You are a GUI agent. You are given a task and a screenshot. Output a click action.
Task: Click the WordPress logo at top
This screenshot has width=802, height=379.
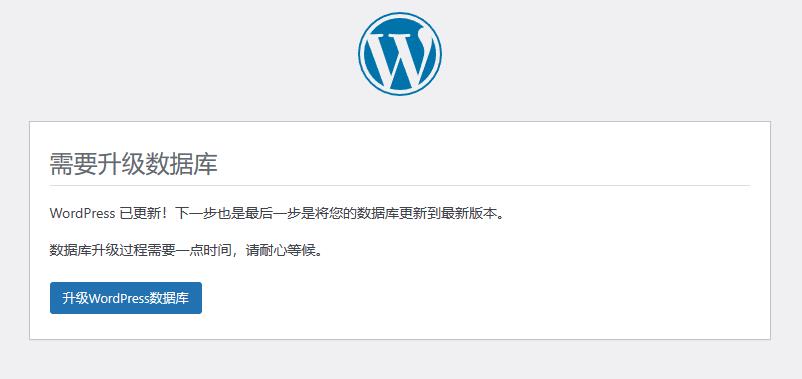point(400,54)
